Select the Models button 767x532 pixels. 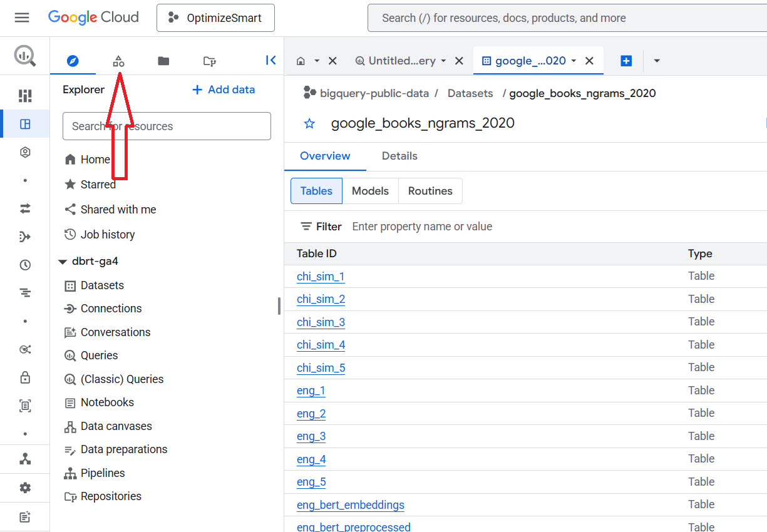coord(370,191)
